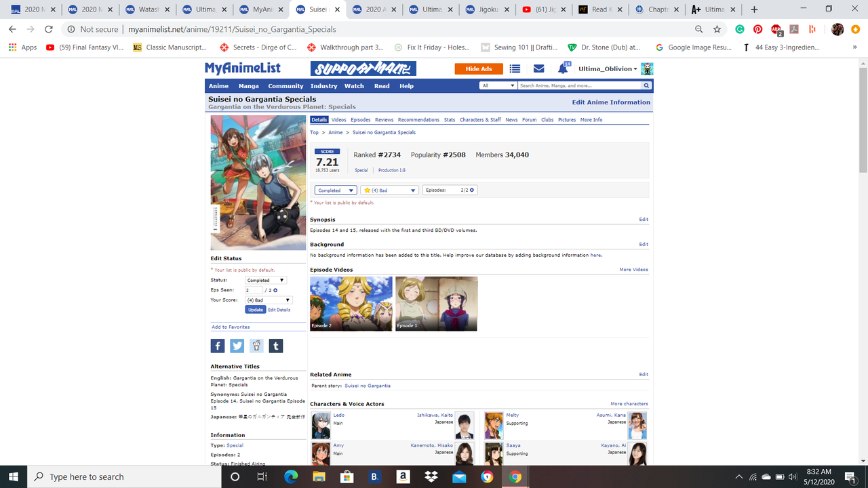The height and width of the screenshot is (488, 868).
Task: Open Amazon app from taskbar
Action: [x=403, y=476]
